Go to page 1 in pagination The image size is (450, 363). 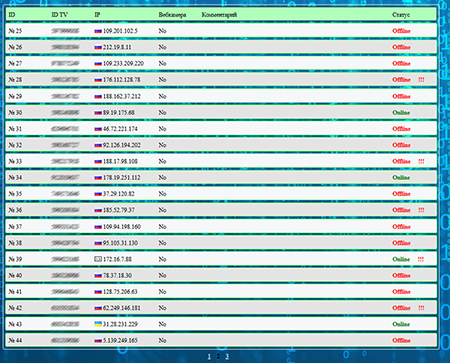coord(209,357)
